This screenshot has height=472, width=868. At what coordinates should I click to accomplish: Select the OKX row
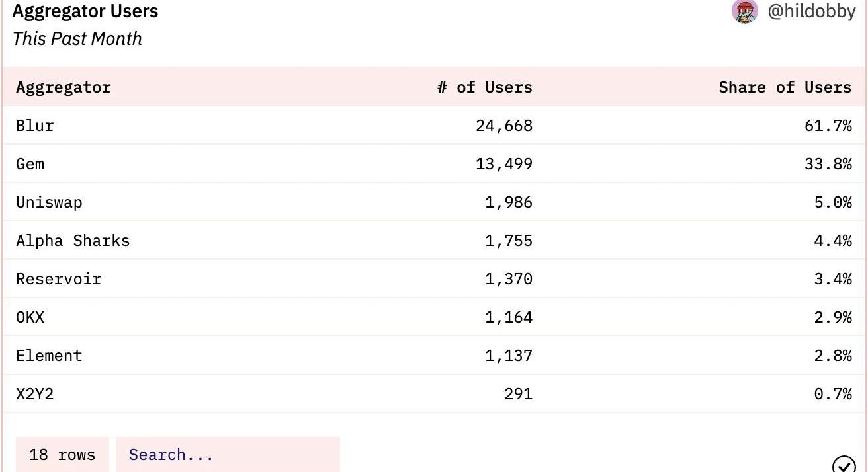tap(434, 317)
